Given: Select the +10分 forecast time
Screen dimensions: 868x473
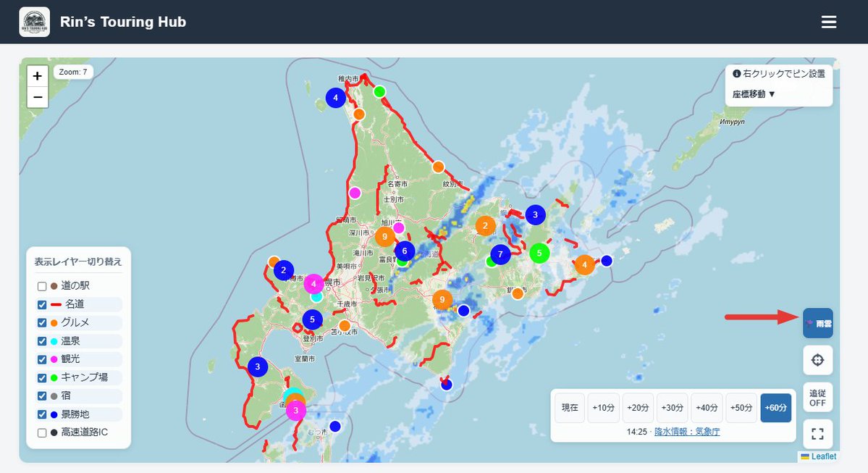Looking at the screenshot, I should coord(603,408).
